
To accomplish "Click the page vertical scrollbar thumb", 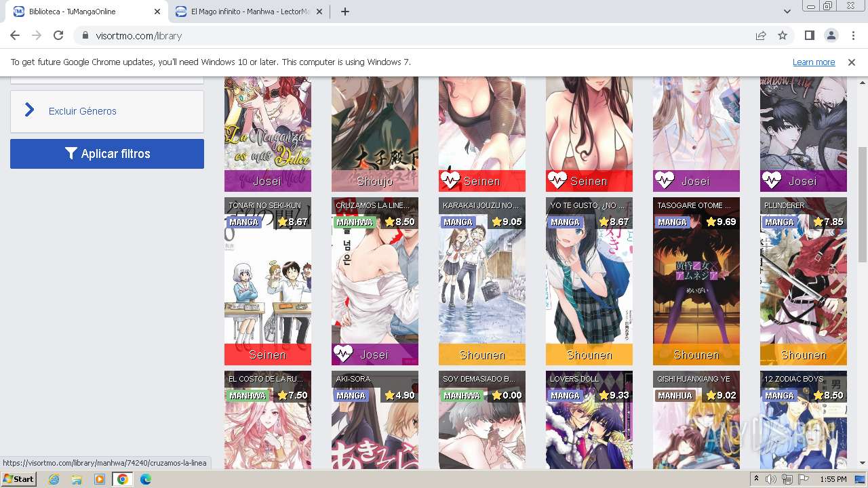I will 863,203.
